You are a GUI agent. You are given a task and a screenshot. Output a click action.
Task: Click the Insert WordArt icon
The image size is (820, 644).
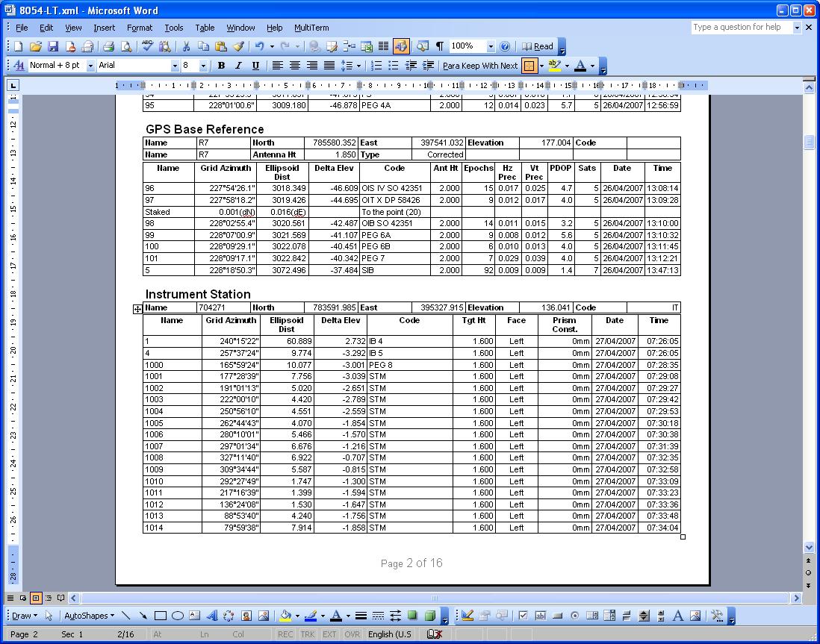tap(211, 616)
